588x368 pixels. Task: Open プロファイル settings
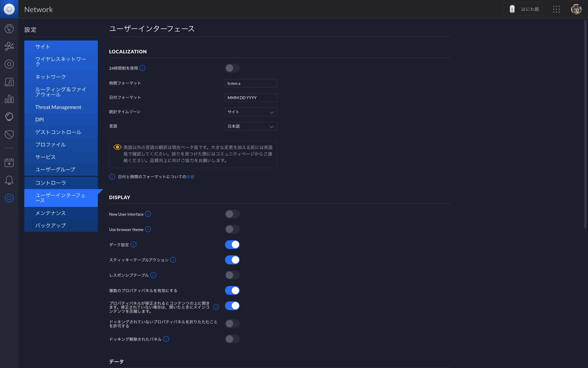pos(61,145)
